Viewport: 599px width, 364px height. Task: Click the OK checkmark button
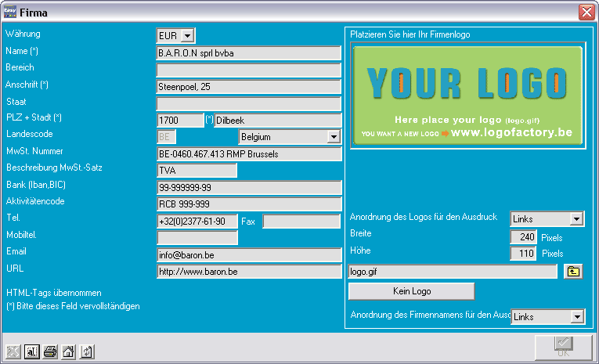point(564,348)
